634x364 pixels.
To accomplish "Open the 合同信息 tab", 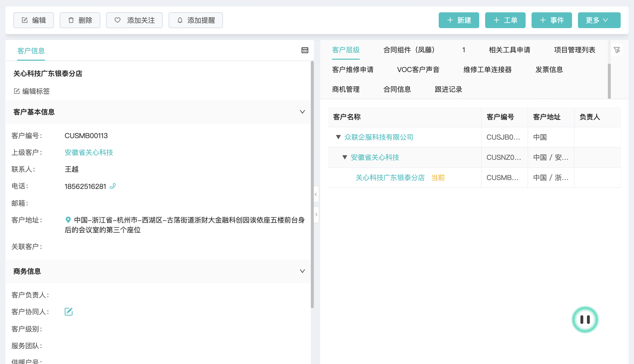I will pos(397,90).
